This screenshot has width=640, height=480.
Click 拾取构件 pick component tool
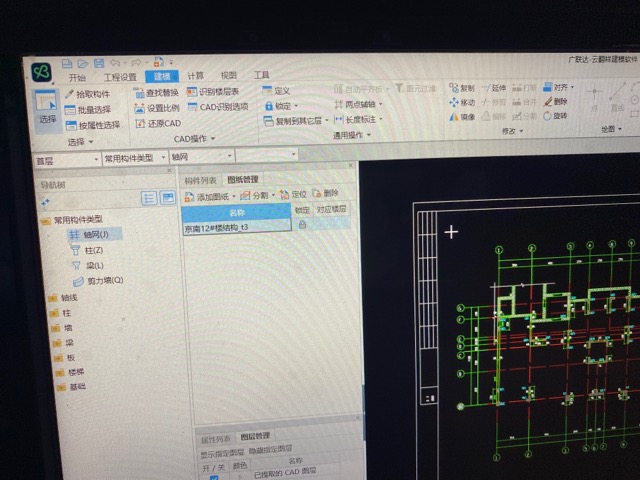click(x=87, y=94)
